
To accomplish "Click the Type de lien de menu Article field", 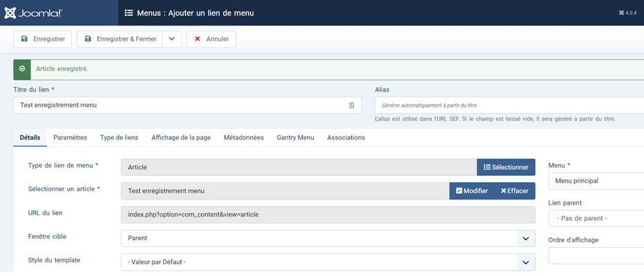I will click(x=299, y=167).
